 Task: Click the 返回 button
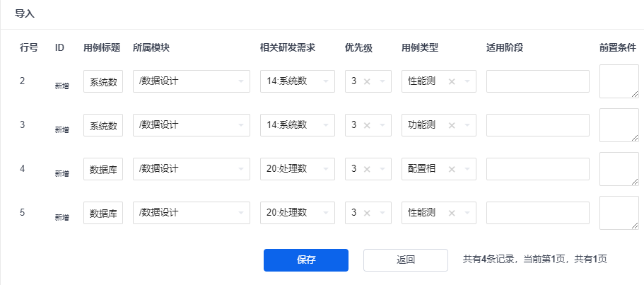pos(405,260)
